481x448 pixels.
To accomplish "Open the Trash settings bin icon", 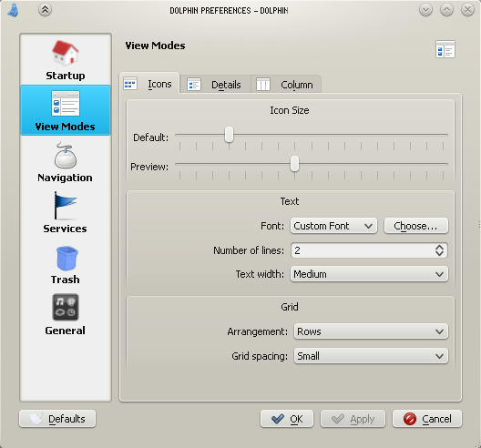I will pyautogui.click(x=67, y=259).
